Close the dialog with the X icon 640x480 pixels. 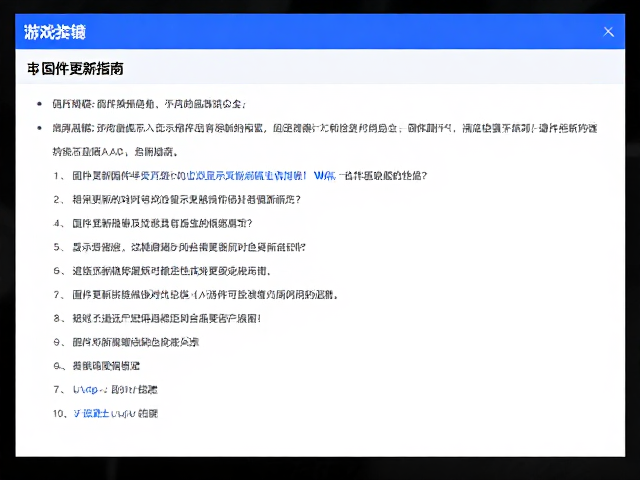point(608,32)
